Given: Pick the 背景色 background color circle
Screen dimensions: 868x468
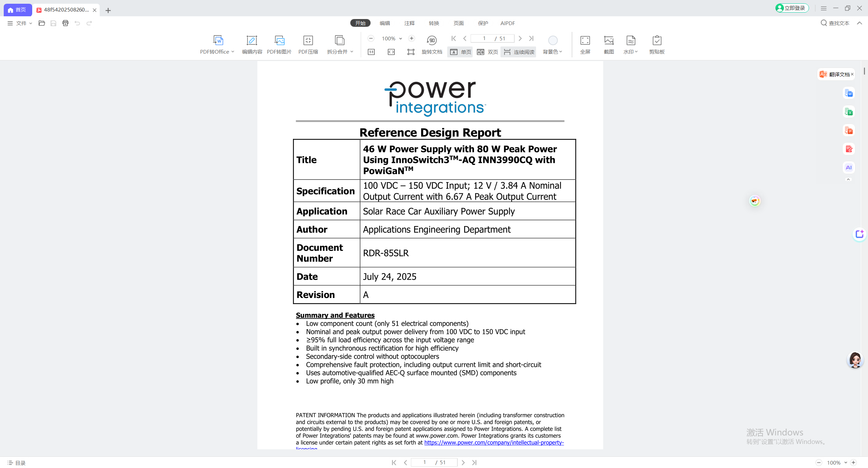Looking at the screenshot, I should point(553,40).
